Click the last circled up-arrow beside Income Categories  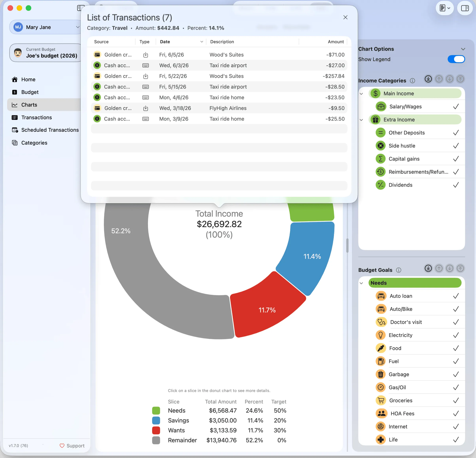click(460, 79)
